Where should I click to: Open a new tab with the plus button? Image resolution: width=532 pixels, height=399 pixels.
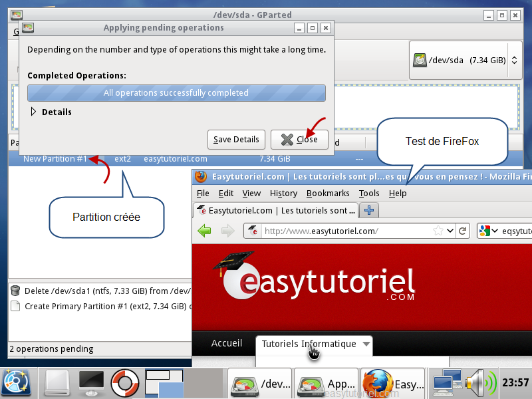(369, 210)
